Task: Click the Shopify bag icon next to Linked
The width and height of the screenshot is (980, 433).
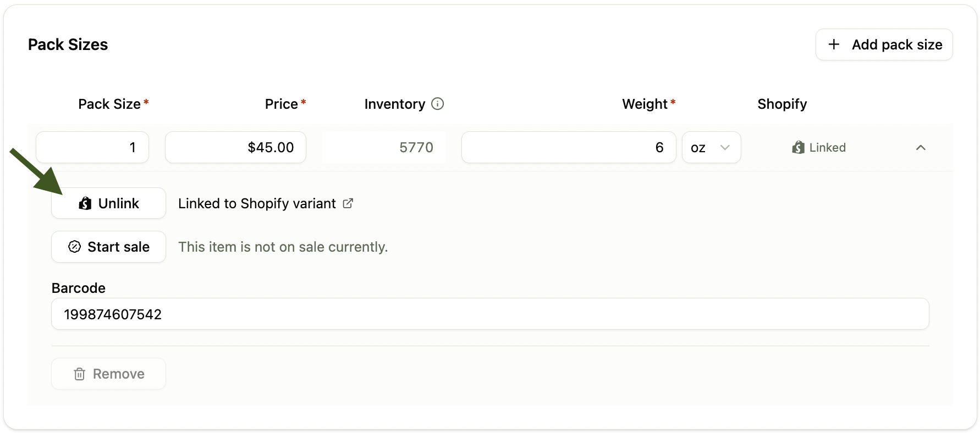Action: pyautogui.click(x=798, y=147)
